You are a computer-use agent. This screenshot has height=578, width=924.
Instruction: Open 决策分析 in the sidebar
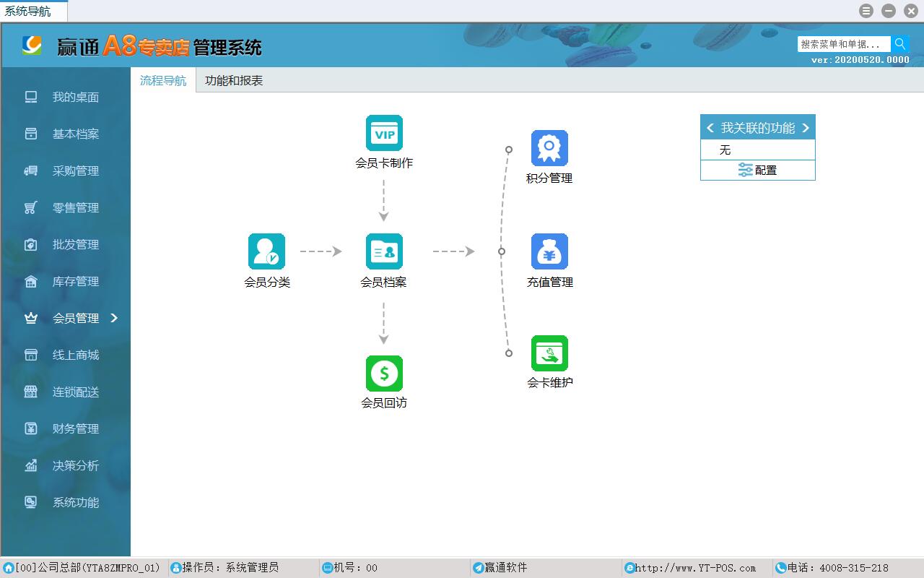[75, 465]
